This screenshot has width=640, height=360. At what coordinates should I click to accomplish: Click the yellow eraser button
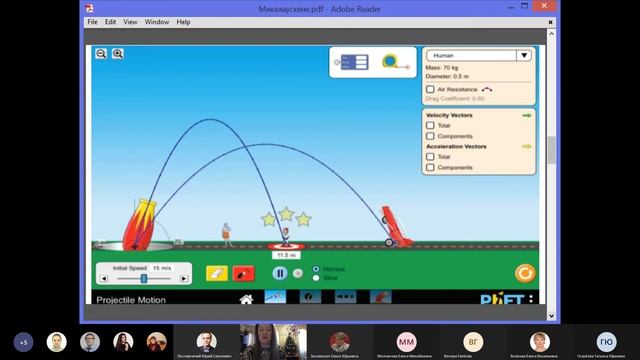click(x=217, y=273)
